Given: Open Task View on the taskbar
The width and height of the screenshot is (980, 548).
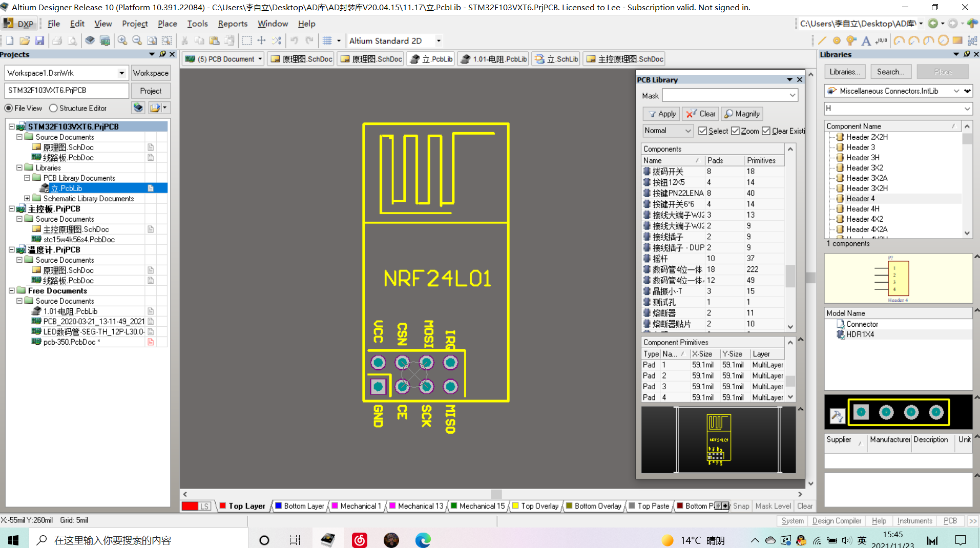Looking at the screenshot, I should (x=295, y=540).
